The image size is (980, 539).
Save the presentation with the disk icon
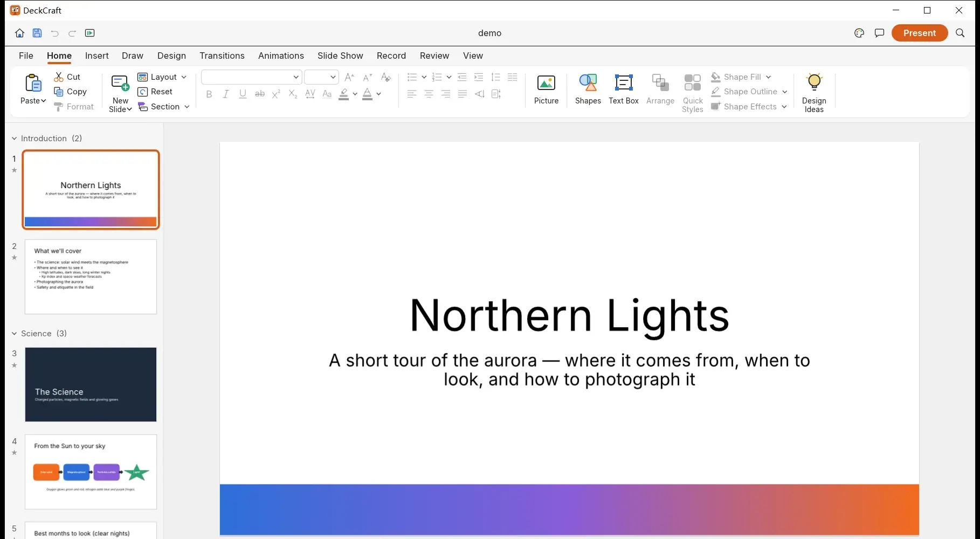pos(37,33)
